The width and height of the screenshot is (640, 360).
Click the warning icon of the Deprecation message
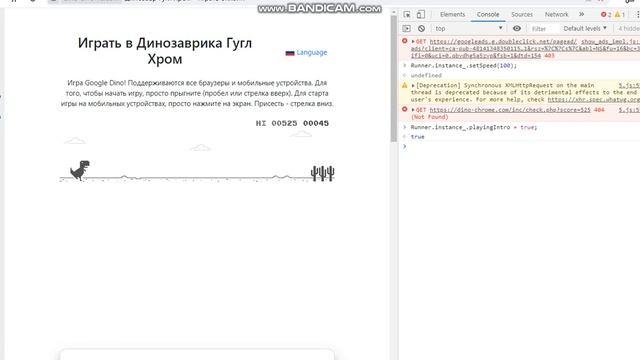pos(404,85)
